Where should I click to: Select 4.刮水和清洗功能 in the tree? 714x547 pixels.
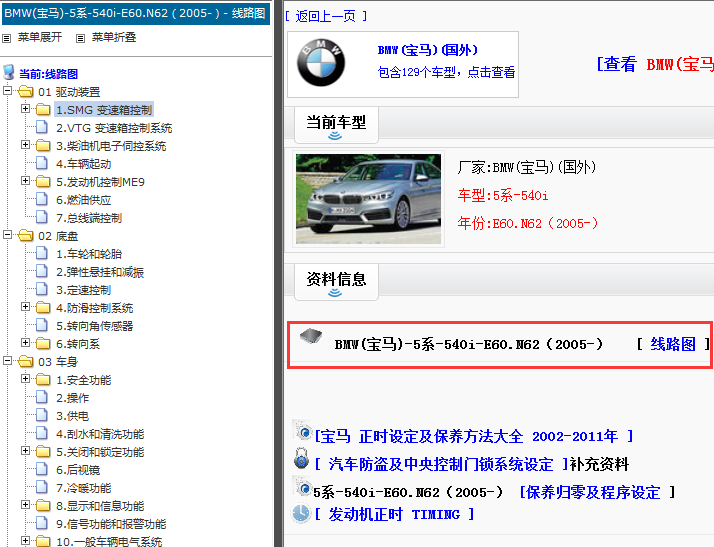(x=100, y=434)
